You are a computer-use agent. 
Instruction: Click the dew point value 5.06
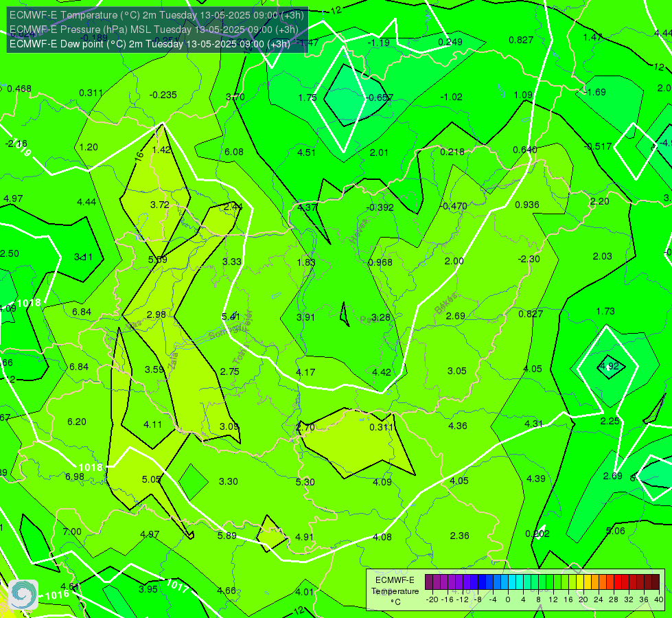pyautogui.click(x=616, y=531)
